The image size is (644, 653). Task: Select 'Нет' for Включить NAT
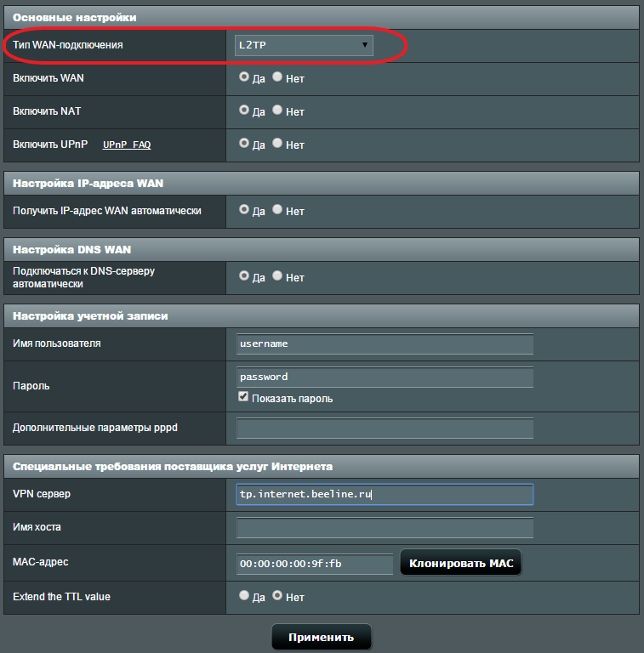pyautogui.click(x=277, y=110)
